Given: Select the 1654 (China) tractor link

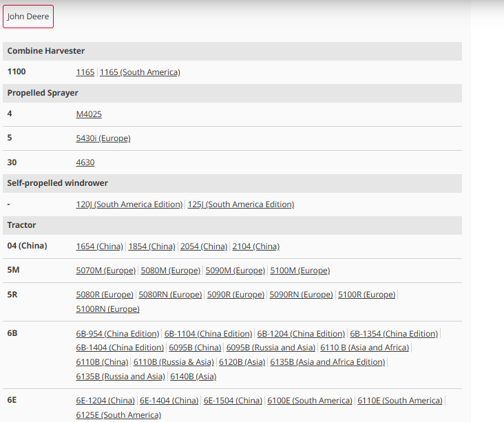Looking at the screenshot, I should (100, 246).
